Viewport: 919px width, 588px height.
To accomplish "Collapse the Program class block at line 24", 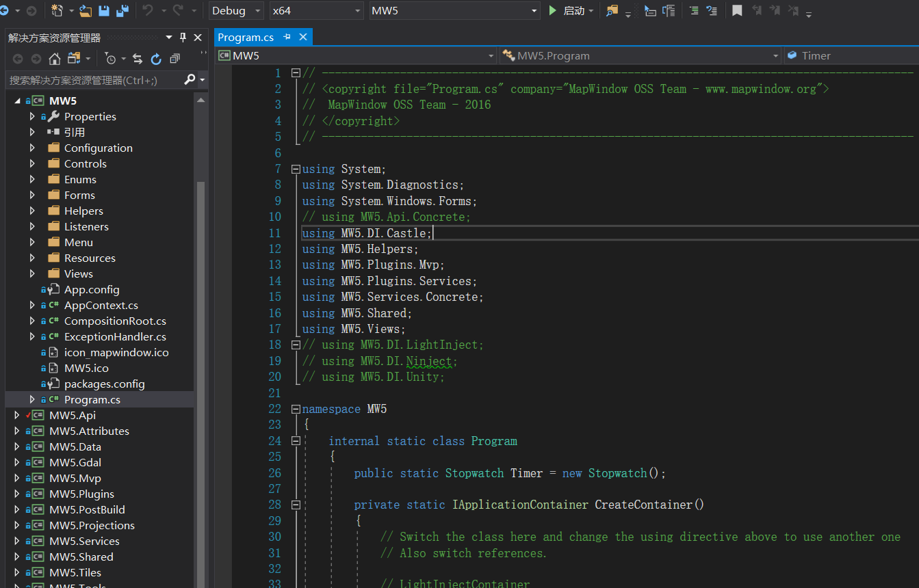I will (296, 441).
